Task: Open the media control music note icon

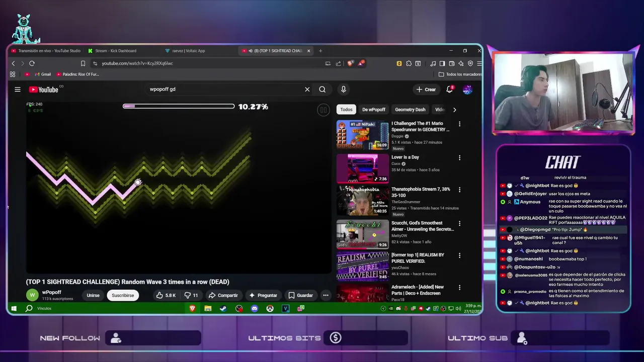Action: click(x=433, y=63)
